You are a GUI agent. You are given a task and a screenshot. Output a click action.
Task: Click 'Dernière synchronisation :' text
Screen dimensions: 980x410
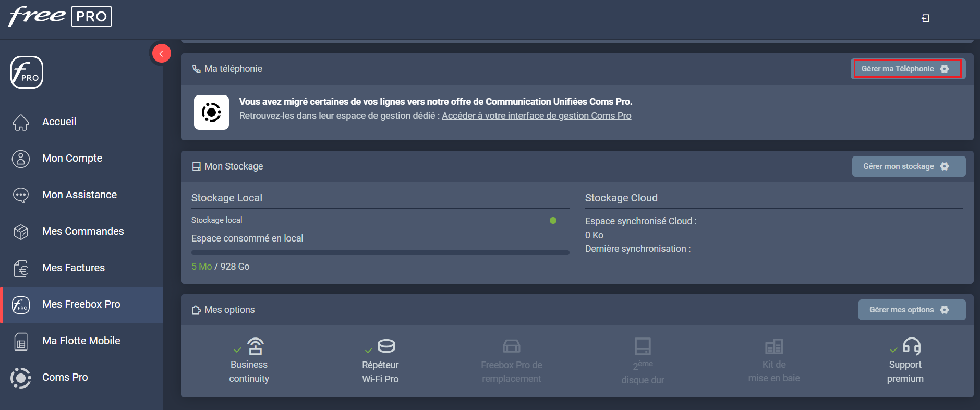point(638,249)
